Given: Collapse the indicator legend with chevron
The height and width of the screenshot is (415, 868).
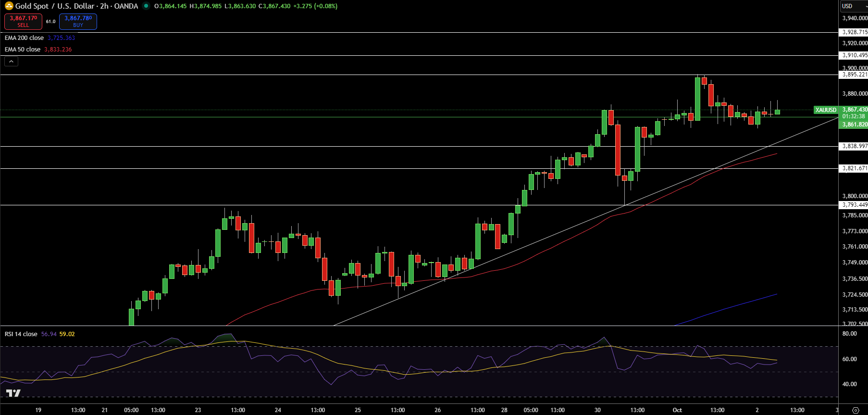Looking at the screenshot, I should tap(11, 62).
